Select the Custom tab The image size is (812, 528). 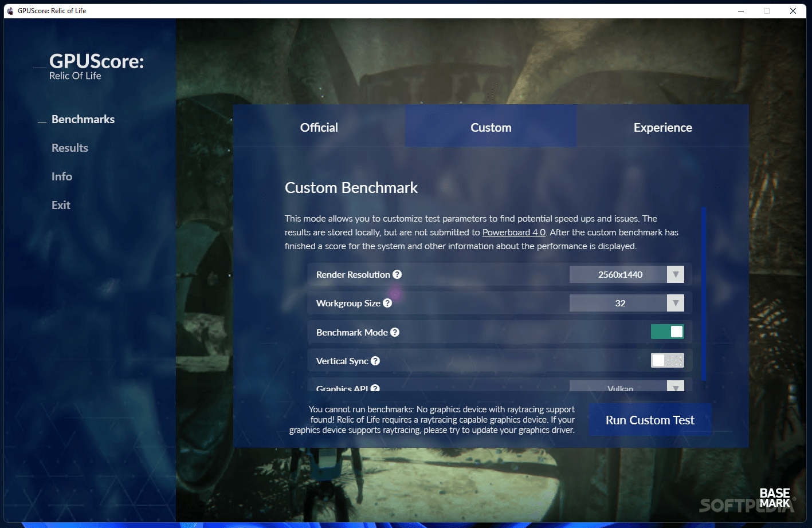[x=491, y=126]
